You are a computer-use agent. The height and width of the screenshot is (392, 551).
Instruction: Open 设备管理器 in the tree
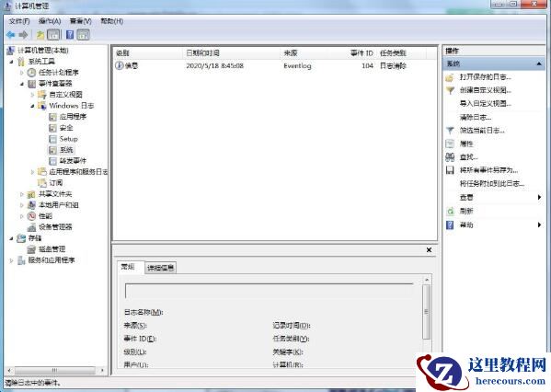coord(55,226)
